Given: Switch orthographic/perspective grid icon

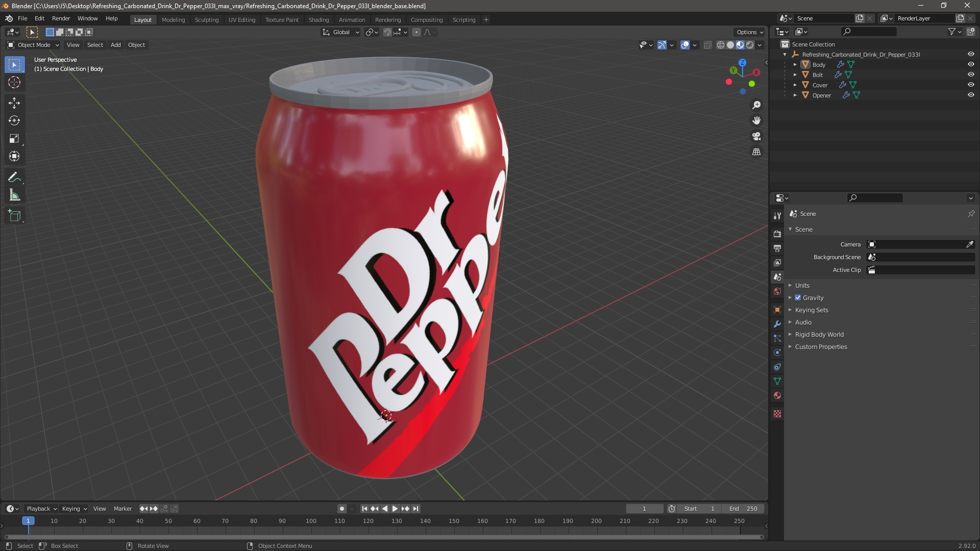Looking at the screenshot, I should (756, 152).
